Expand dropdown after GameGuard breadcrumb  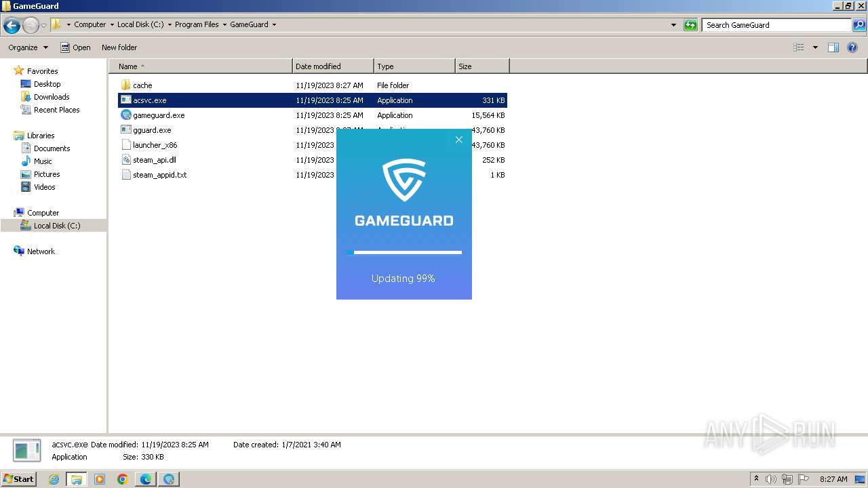(274, 24)
